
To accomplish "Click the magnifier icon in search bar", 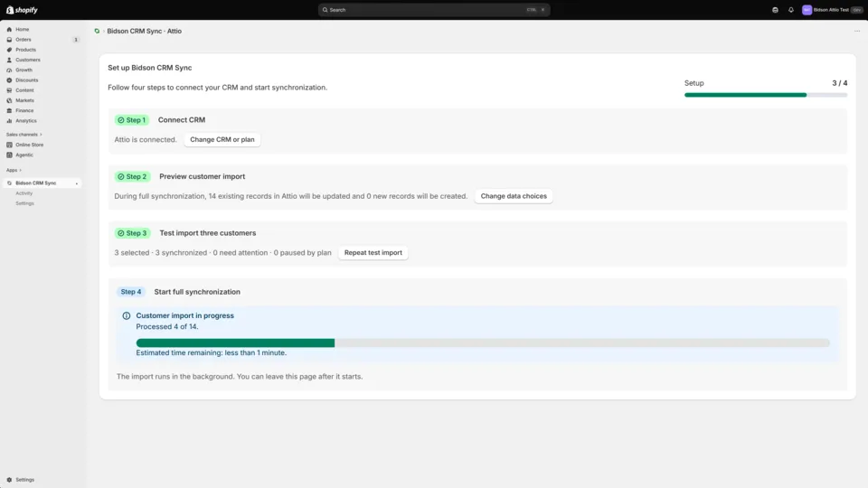I will click(325, 10).
